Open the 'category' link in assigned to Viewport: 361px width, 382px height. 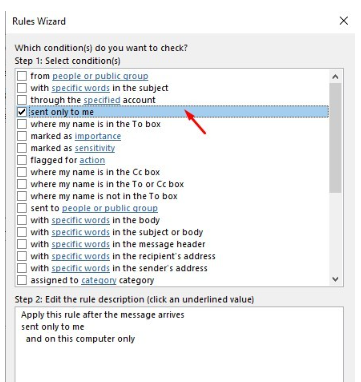point(99,280)
